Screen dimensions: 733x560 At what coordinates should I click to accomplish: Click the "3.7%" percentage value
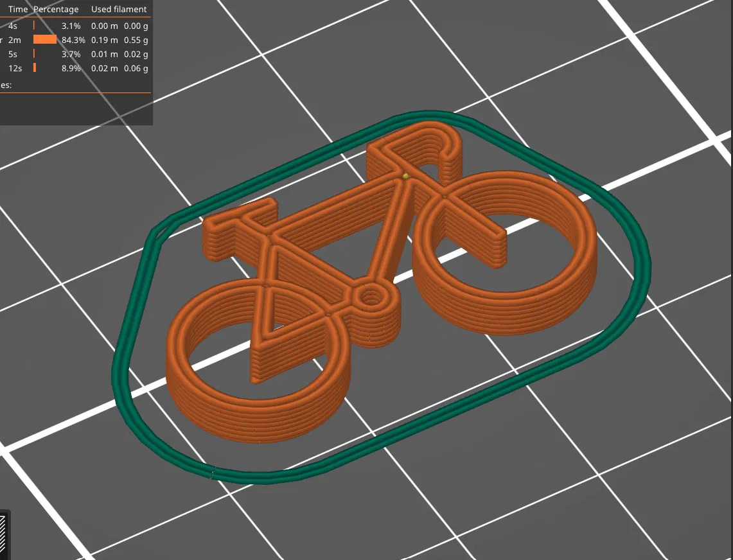71,54
